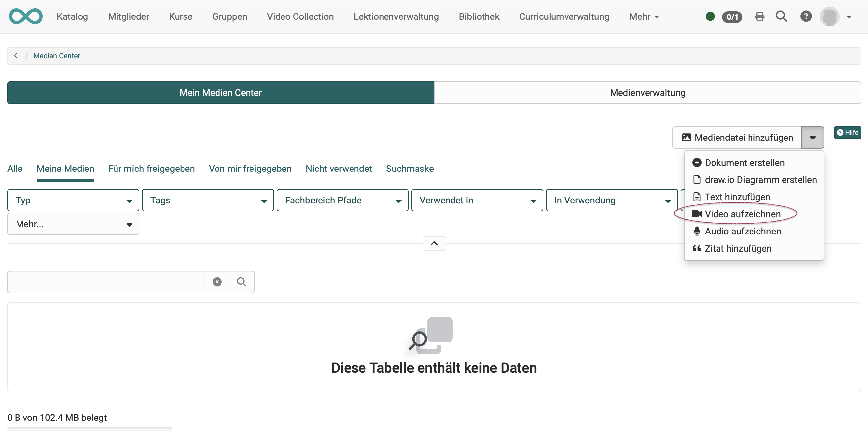Click into the media search input field
The height and width of the screenshot is (434, 868).
tap(106, 282)
